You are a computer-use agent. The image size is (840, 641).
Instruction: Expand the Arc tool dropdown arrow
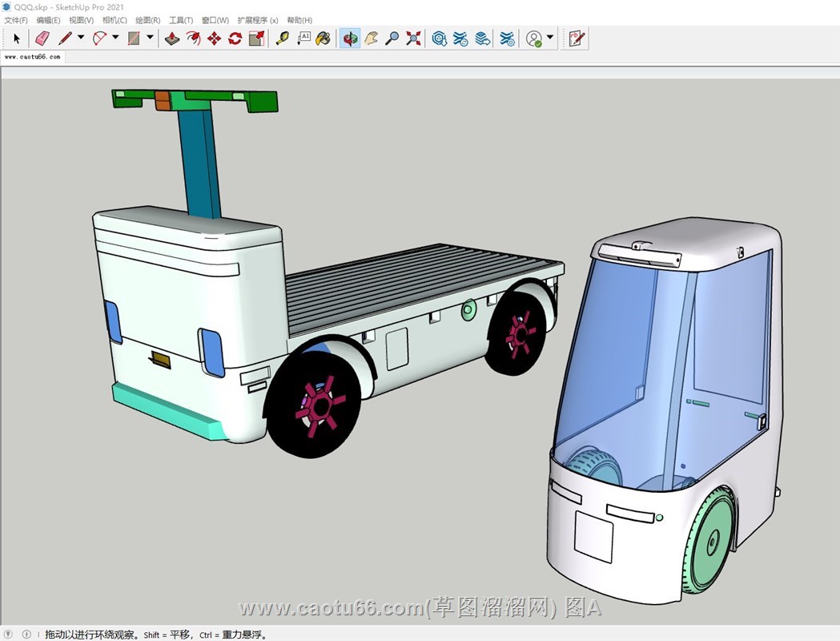click(115, 38)
